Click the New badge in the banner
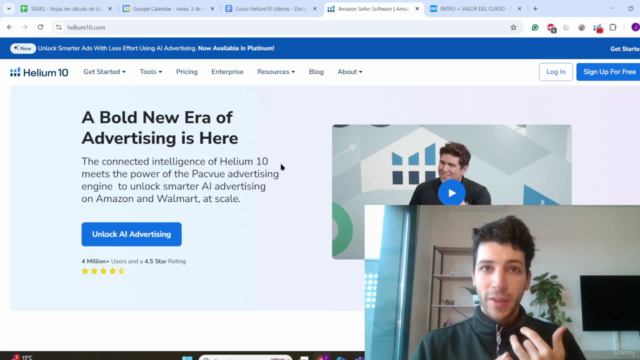 (23, 48)
